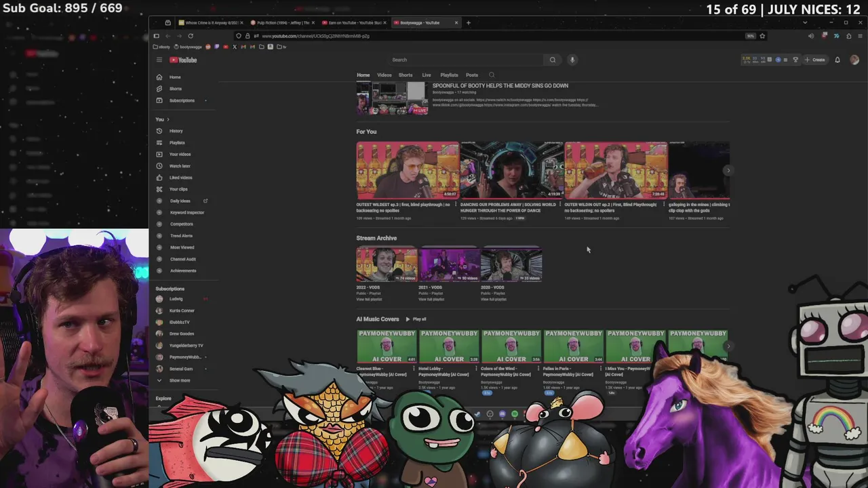The height and width of the screenshot is (488, 868).
Task: Switch to Whose Cline is it Anyway tab
Action: [x=210, y=22]
